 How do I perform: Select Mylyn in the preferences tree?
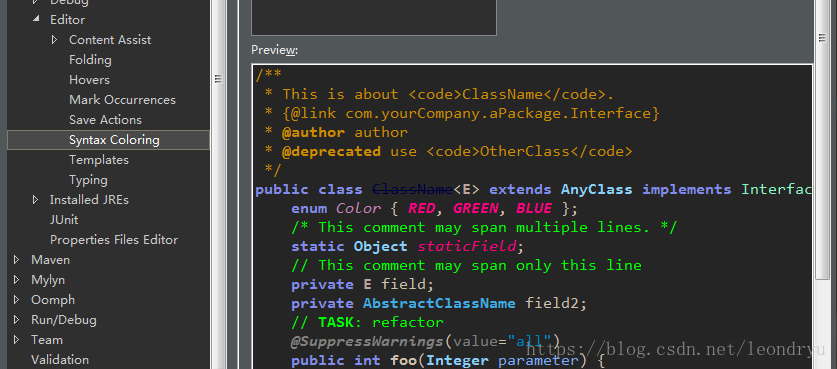tap(48, 280)
